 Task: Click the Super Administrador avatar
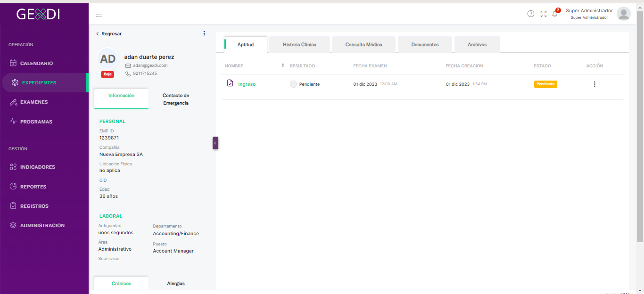(x=624, y=14)
